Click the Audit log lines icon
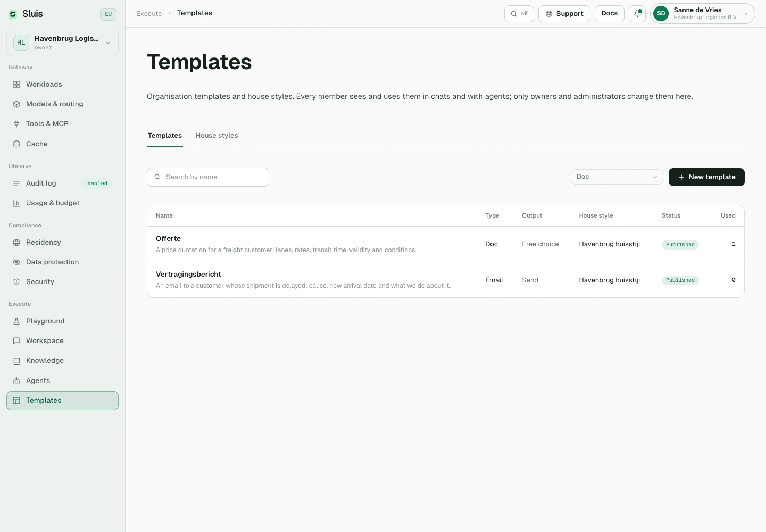Image resolution: width=766 pixels, height=532 pixels. click(x=16, y=184)
